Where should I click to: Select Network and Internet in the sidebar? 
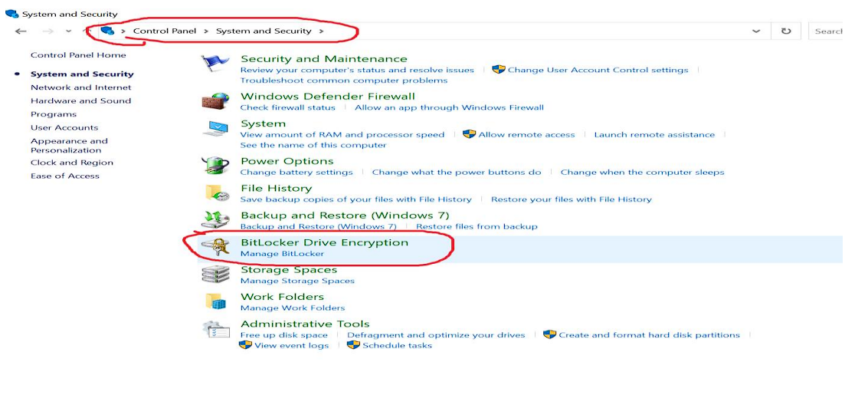80,87
